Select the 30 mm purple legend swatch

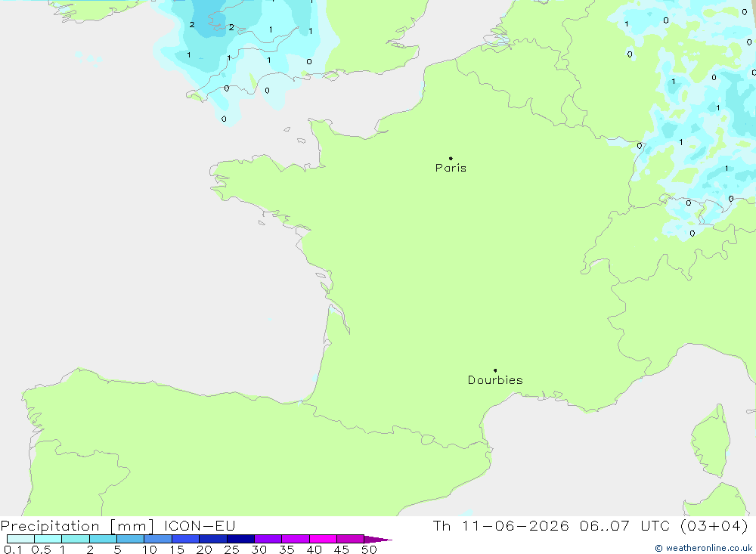click(268, 539)
